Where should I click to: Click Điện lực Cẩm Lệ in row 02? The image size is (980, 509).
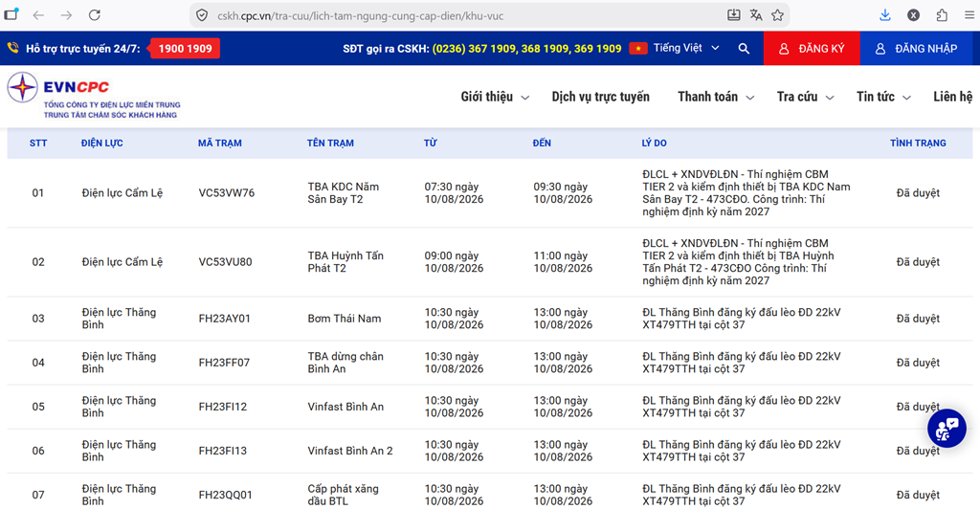(122, 262)
